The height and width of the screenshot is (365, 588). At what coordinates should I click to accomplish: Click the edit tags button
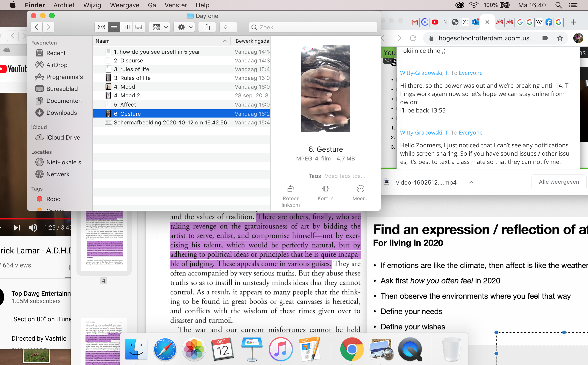click(228, 27)
